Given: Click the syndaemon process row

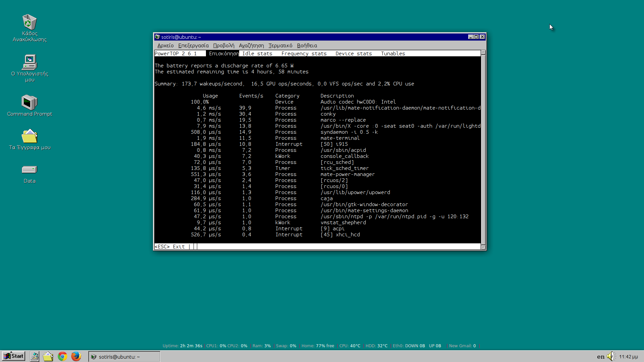Looking at the screenshot, I should coord(317,132).
